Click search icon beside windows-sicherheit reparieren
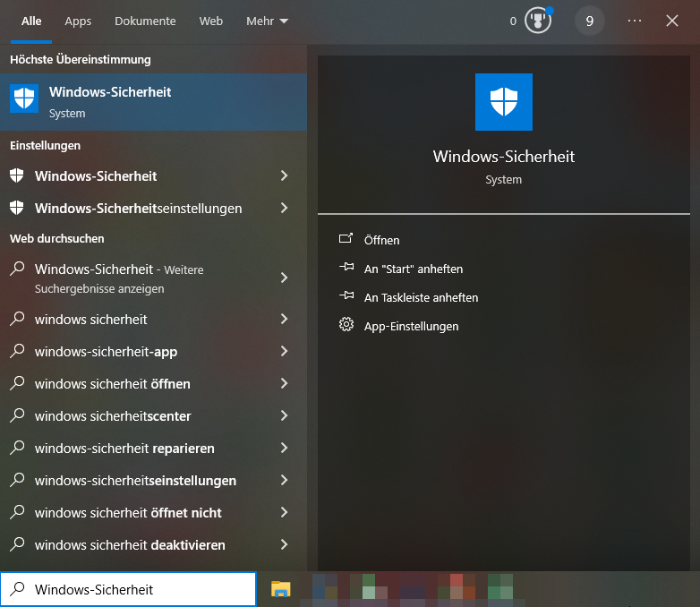The height and width of the screenshot is (607, 700). pos(17,448)
